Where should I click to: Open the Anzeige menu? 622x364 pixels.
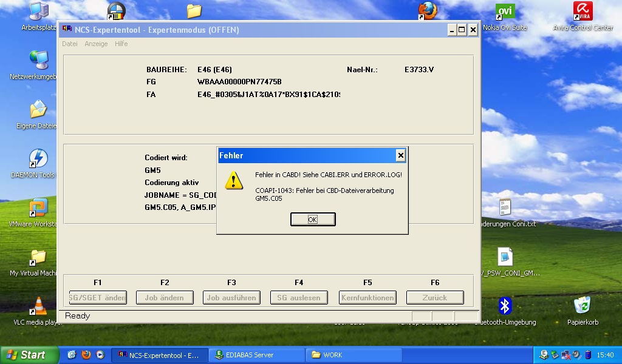(96, 44)
